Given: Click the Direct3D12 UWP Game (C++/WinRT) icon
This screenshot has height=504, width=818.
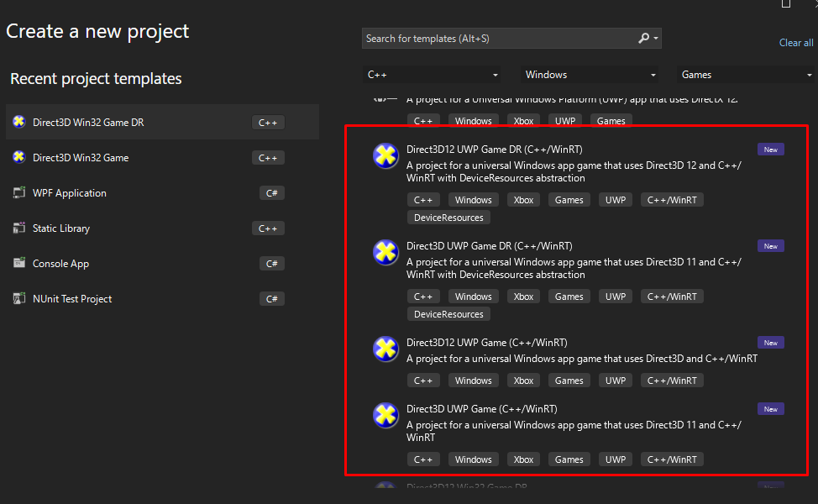Looking at the screenshot, I should (x=385, y=349).
